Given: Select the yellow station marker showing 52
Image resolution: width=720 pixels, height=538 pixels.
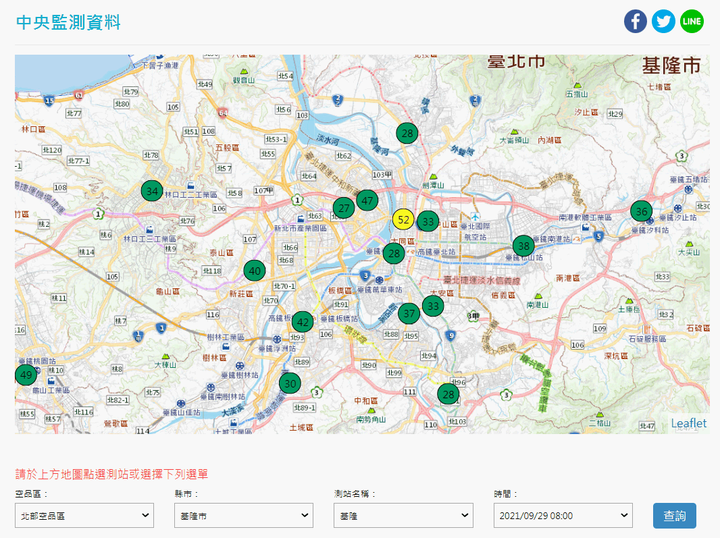Looking at the screenshot, I should pos(403,220).
